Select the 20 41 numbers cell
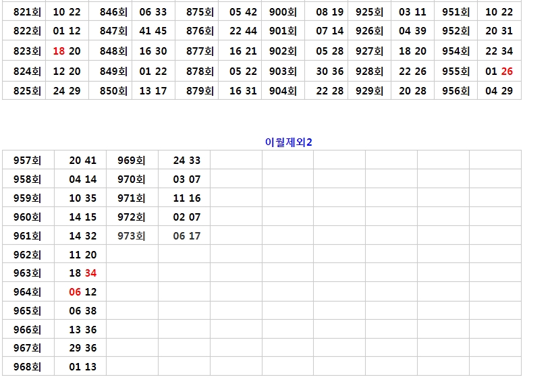The height and width of the screenshot is (392, 548). [83, 160]
